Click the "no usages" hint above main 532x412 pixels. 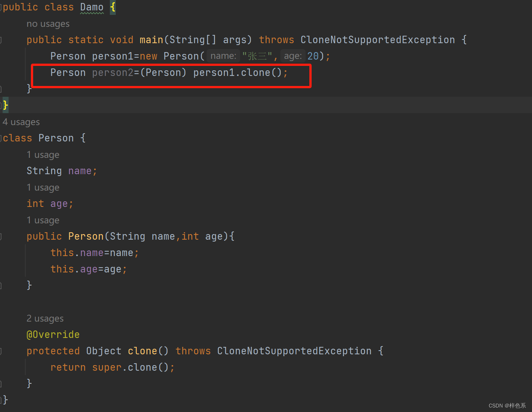tap(48, 24)
